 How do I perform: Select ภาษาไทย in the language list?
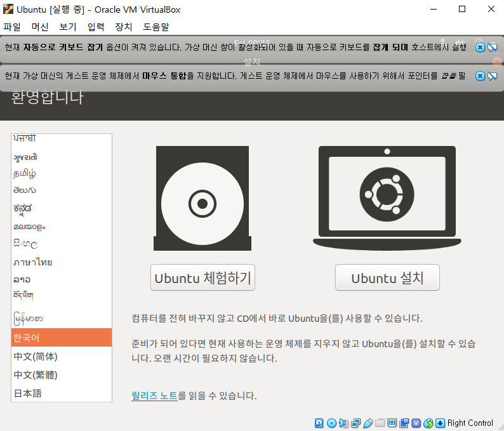click(x=62, y=262)
